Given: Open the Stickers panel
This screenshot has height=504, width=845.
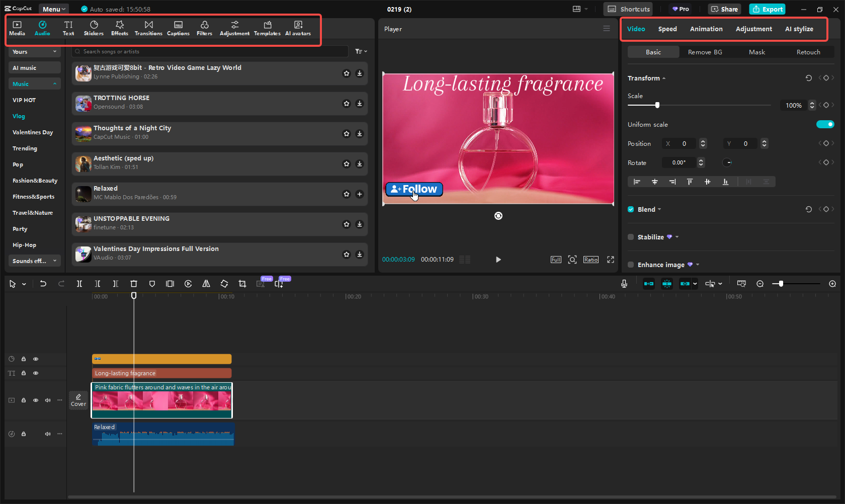Looking at the screenshot, I should (94, 28).
